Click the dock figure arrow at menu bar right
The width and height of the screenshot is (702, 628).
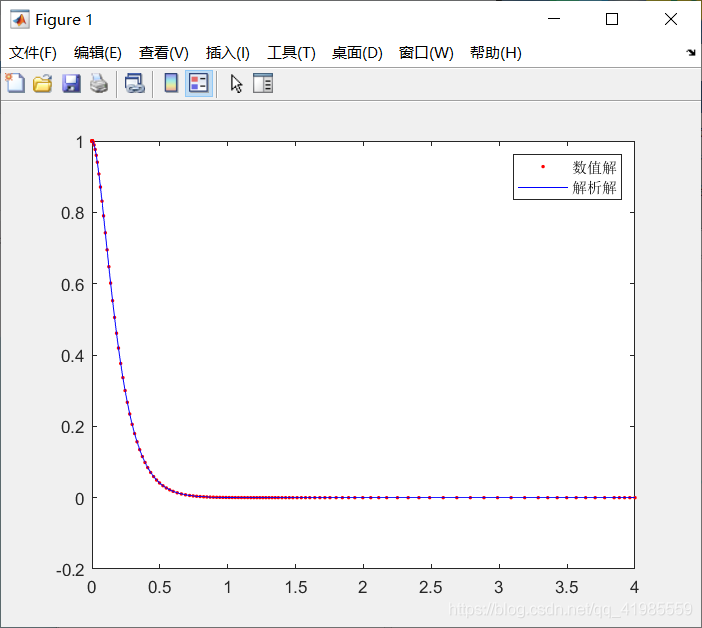[691, 52]
